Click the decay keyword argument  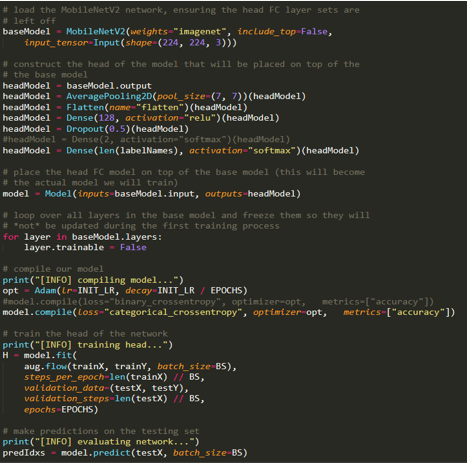tap(138, 291)
